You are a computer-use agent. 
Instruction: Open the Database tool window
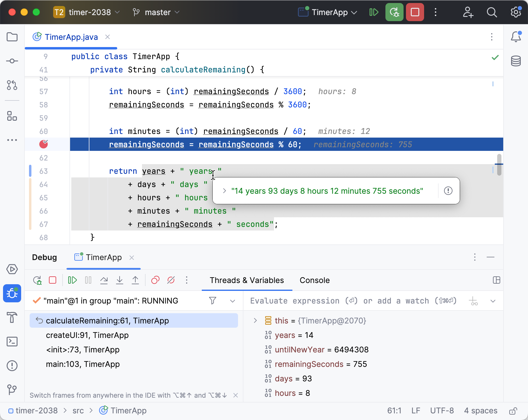tap(516, 61)
